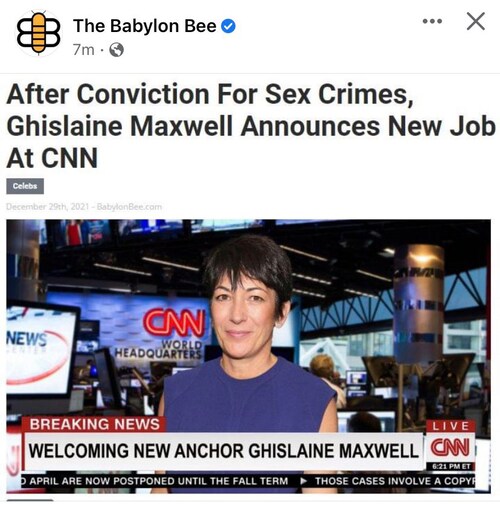Click the December 29th, 2021 date
This screenshot has height=508, width=500.
tap(47, 207)
